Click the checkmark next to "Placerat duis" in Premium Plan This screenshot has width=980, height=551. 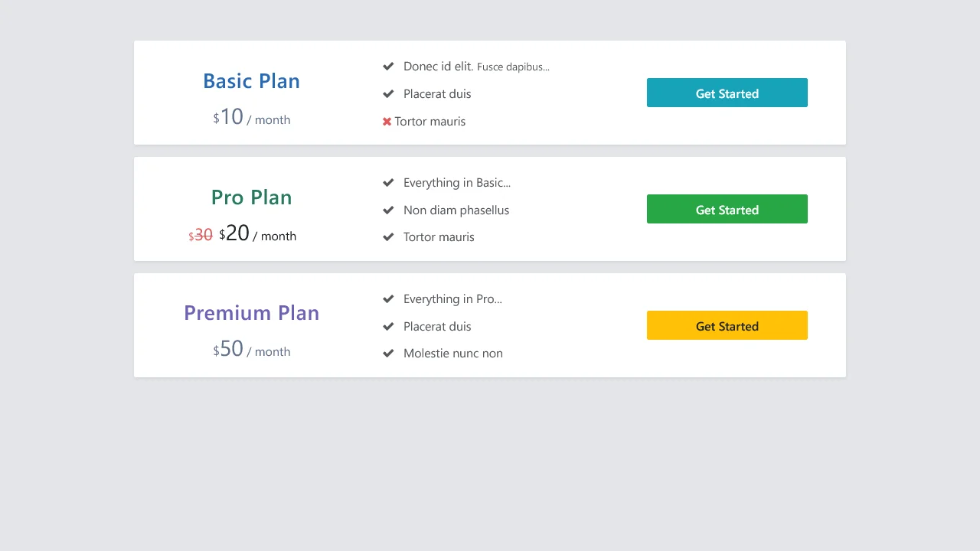tap(388, 326)
